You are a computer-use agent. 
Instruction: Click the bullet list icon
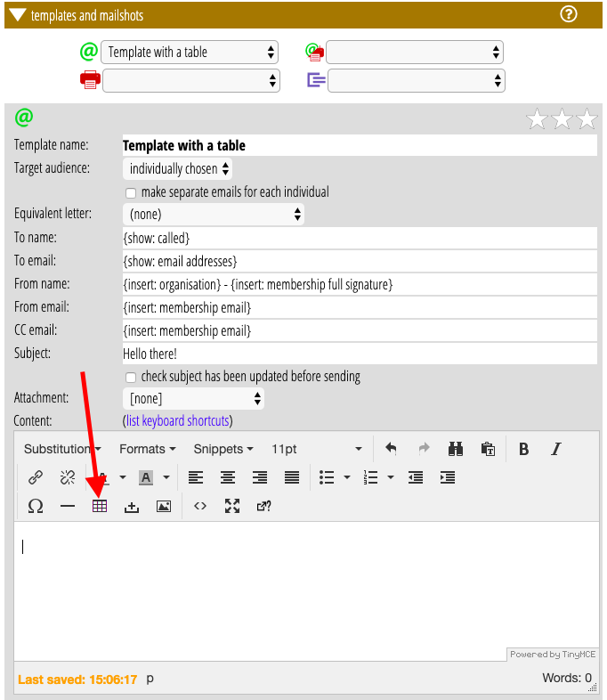(327, 477)
